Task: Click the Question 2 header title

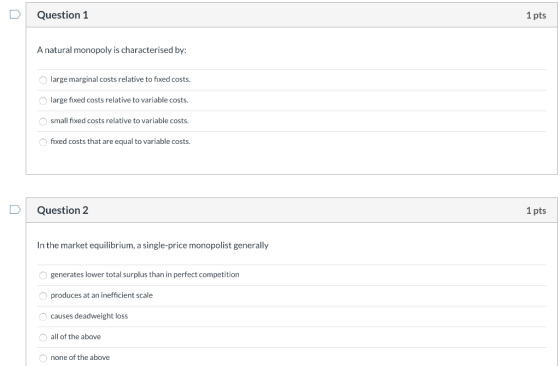Action: click(62, 210)
